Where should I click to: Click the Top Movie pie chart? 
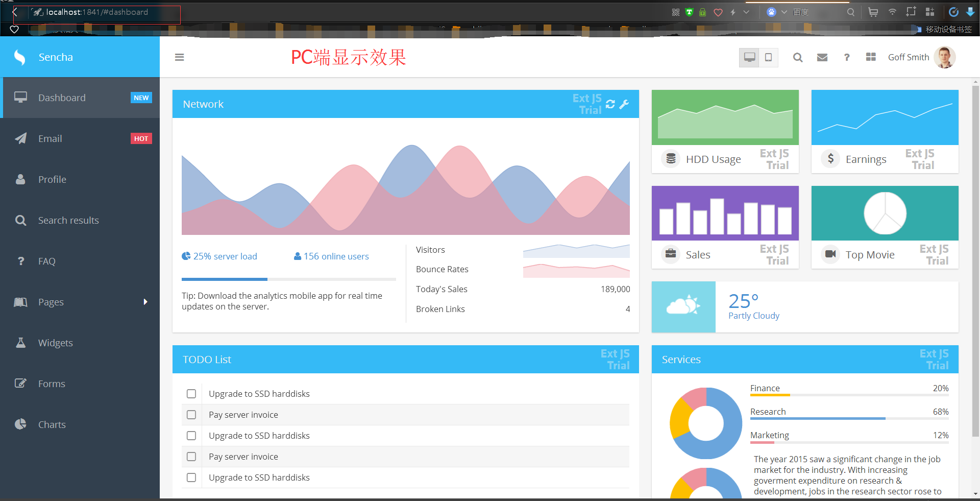coord(885,213)
